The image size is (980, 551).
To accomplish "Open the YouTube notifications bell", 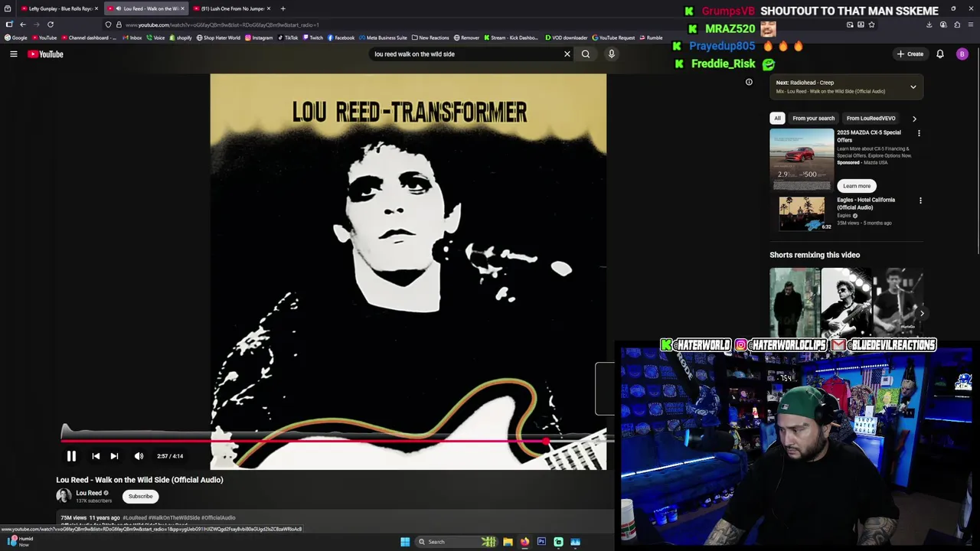I will click(940, 54).
